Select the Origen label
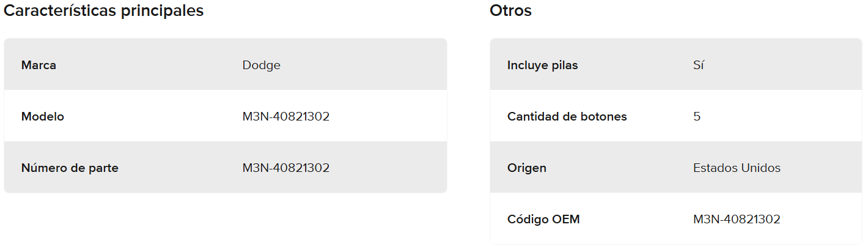 coord(526,168)
